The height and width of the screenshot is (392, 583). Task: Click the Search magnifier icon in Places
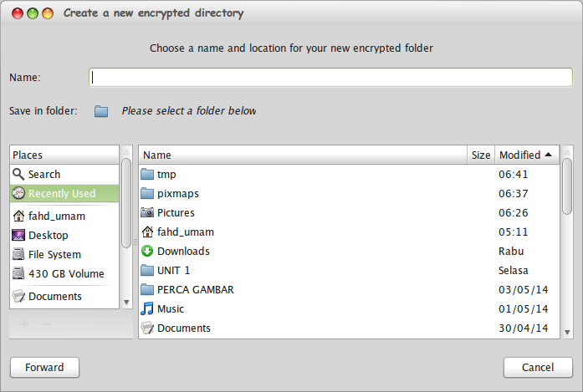click(x=18, y=174)
